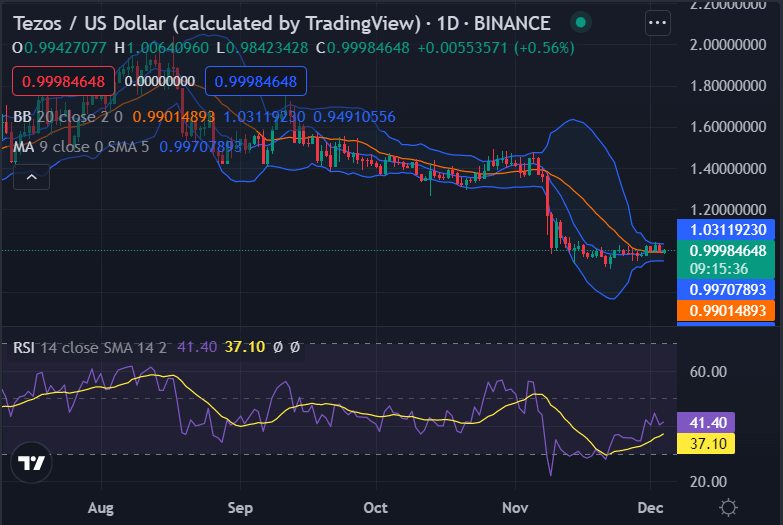
Task: Click the blue buy price 0.99984648 box
Action: [x=256, y=81]
